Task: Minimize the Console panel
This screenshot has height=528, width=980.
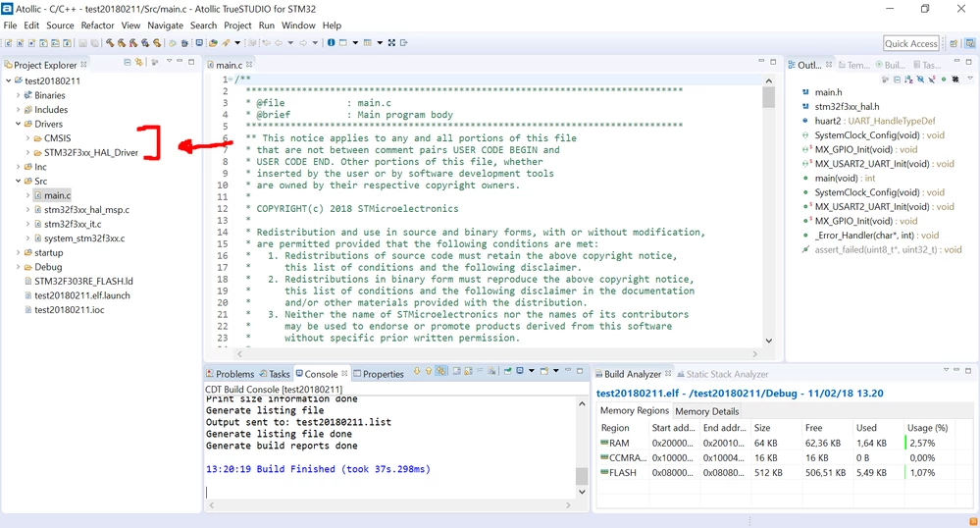Action: (568, 370)
